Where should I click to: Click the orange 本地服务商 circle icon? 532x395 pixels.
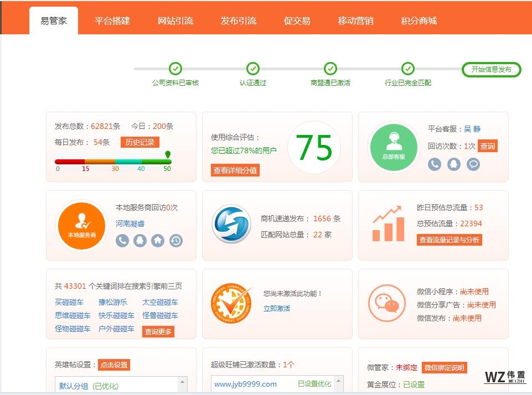pyautogui.click(x=82, y=225)
